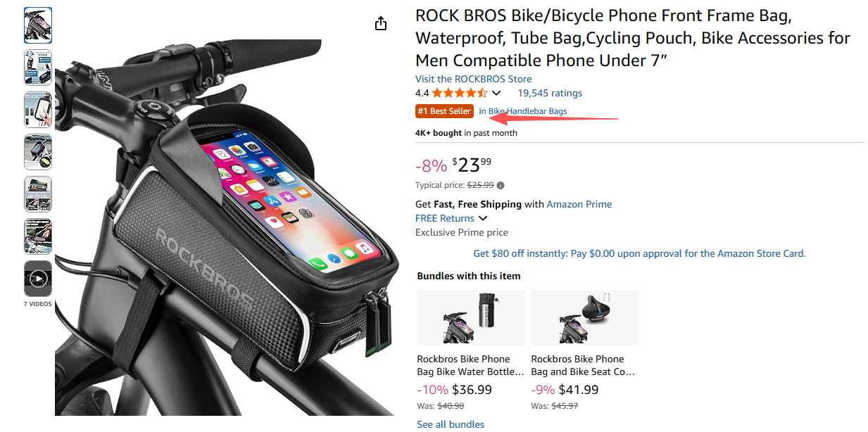Click the star rating icons
This screenshot has height=432, width=868.
(459, 93)
